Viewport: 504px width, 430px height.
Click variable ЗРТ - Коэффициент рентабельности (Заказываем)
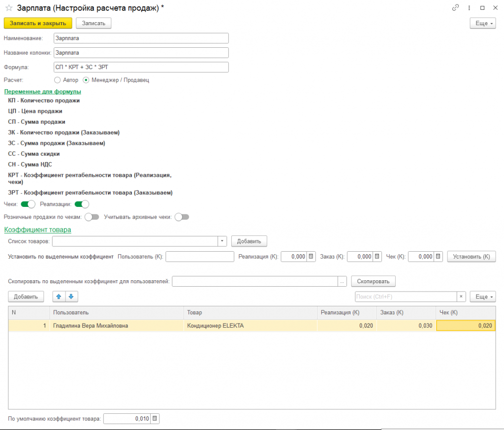[x=91, y=193]
